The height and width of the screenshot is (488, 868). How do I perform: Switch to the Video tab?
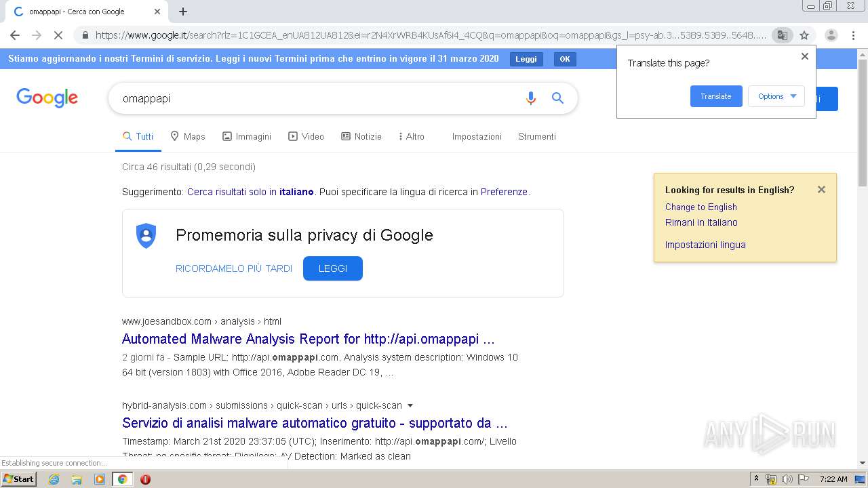coord(307,136)
